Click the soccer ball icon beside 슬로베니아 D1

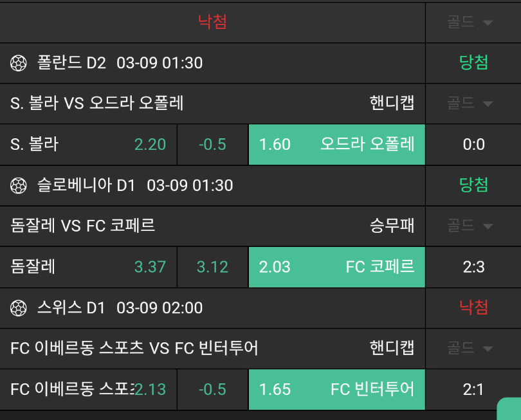coord(19,186)
